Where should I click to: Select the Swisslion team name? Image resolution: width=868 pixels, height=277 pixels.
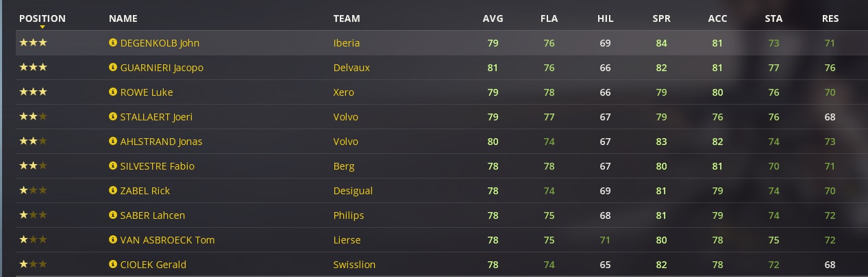[x=354, y=265]
